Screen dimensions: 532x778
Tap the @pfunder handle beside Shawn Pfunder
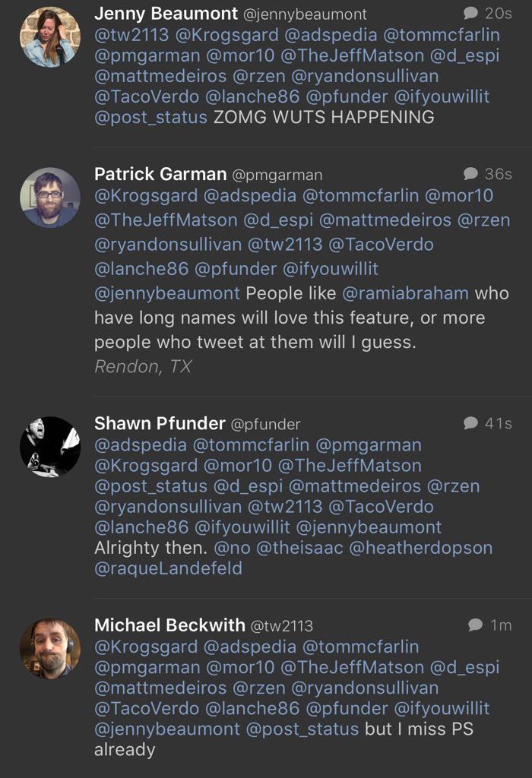tap(265, 424)
